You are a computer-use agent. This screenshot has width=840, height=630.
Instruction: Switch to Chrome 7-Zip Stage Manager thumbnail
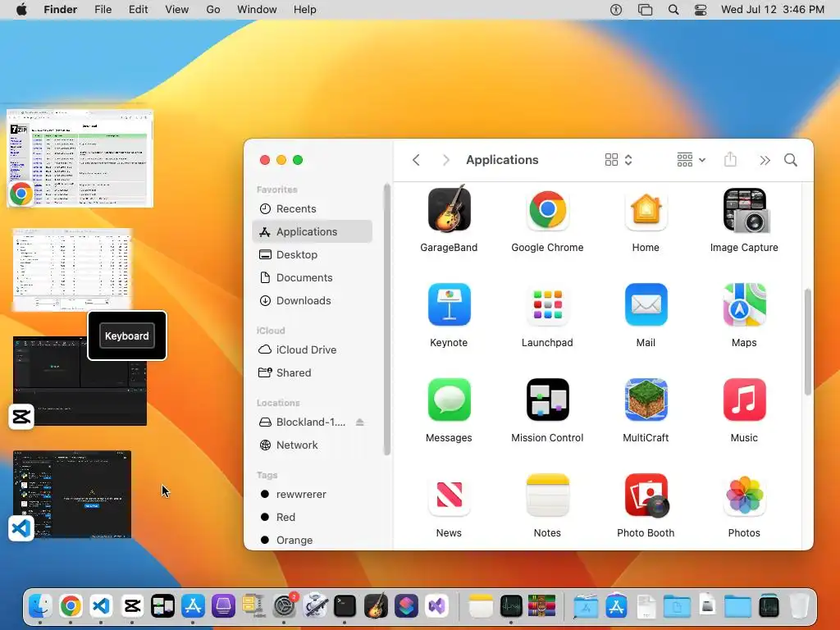[x=80, y=158]
